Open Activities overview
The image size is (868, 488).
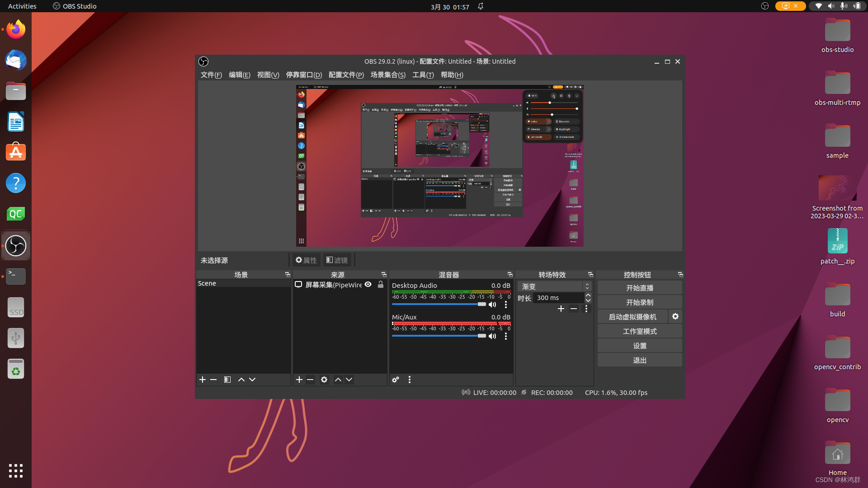22,6
